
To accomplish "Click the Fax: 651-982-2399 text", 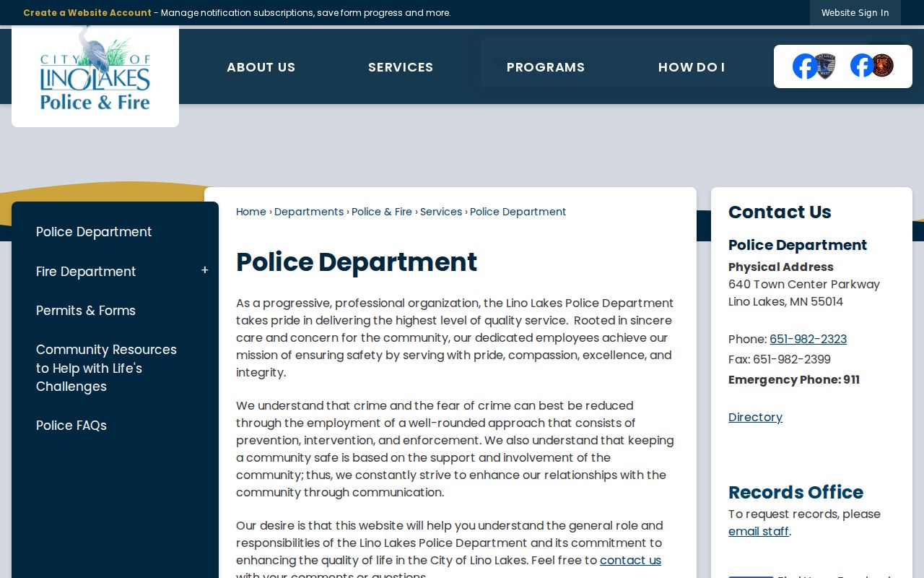I will tap(780, 359).
